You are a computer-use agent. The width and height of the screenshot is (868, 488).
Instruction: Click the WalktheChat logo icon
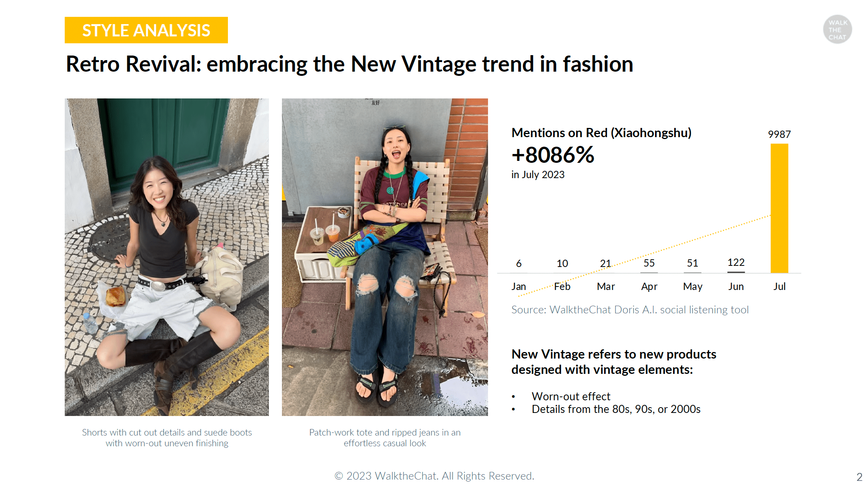pyautogui.click(x=837, y=29)
